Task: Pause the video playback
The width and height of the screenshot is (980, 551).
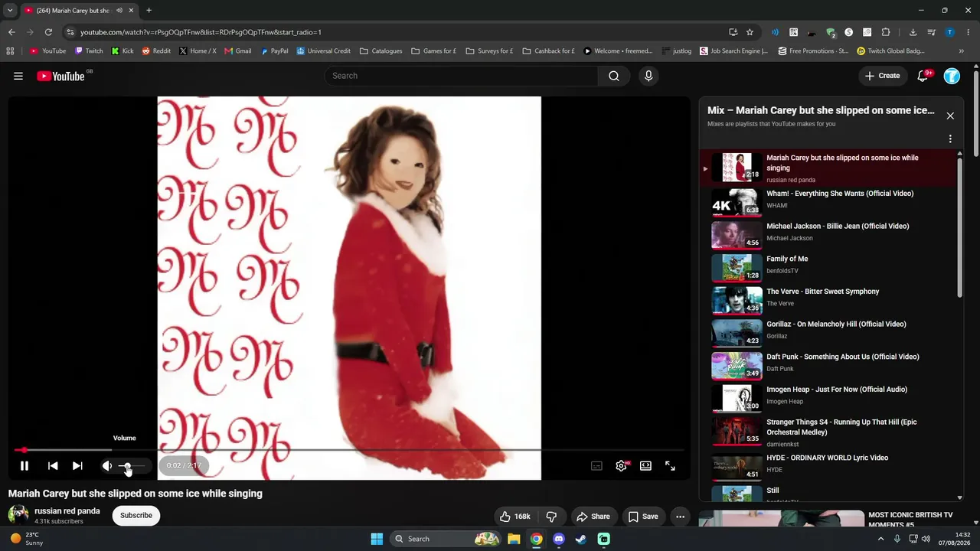Action: click(24, 465)
